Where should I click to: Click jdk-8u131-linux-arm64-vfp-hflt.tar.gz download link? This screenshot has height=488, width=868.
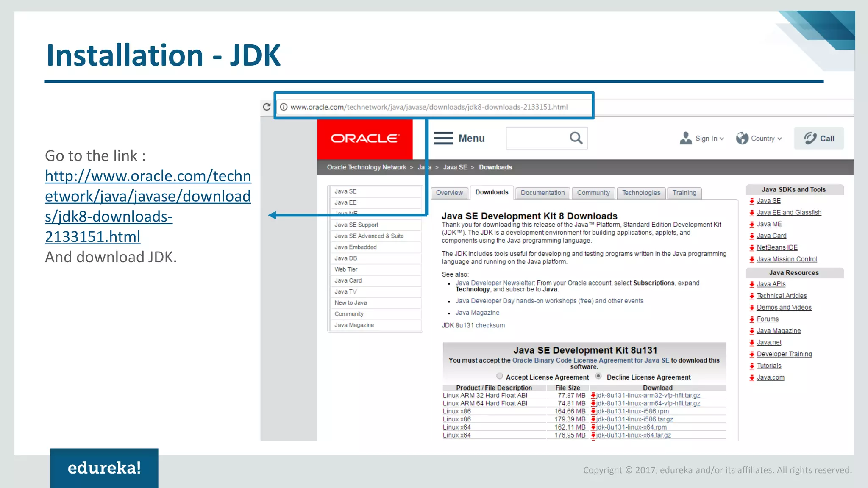tap(648, 404)
